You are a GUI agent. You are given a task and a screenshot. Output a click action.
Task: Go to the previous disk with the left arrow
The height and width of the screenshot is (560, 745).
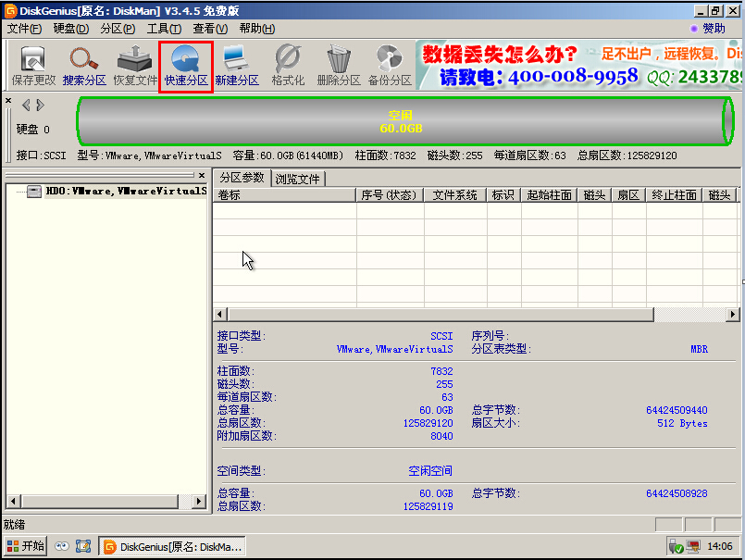coord(26,105)
